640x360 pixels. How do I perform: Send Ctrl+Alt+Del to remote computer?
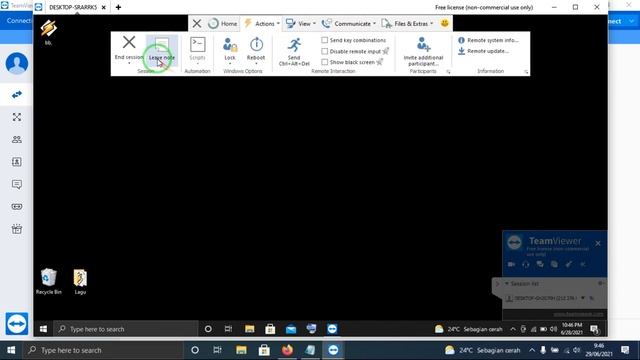(x=294, y=51)
